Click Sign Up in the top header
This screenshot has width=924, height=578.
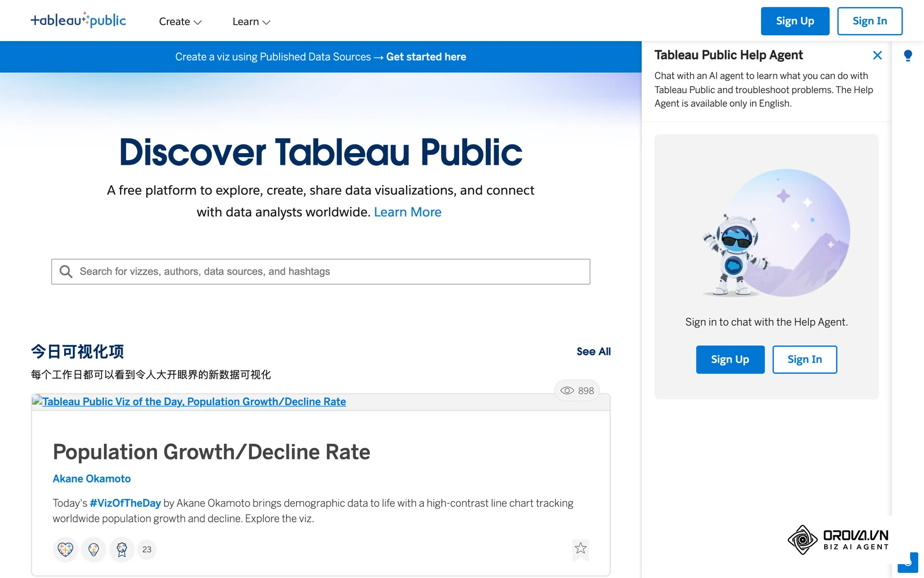795,21
